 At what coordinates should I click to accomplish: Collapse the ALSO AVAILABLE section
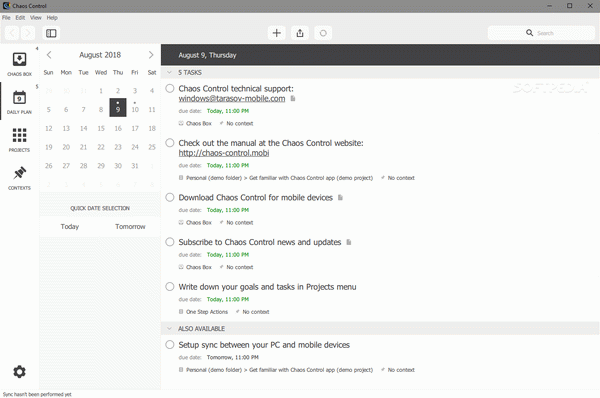pyautogui.click(x=169, y=328)
